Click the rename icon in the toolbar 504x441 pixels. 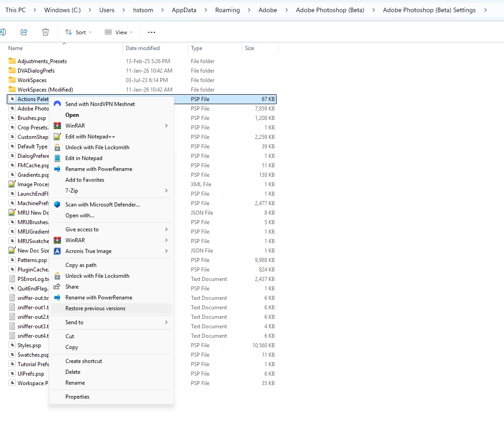pos(3,32)
